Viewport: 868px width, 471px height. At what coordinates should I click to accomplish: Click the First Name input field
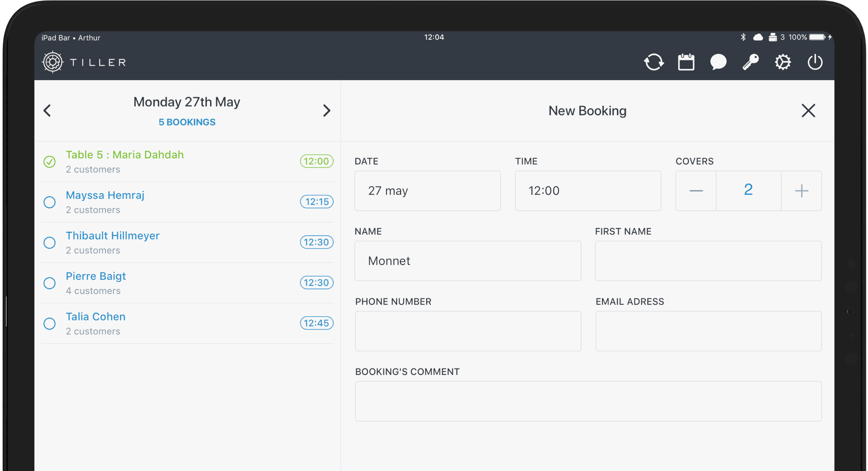point(708,261)
